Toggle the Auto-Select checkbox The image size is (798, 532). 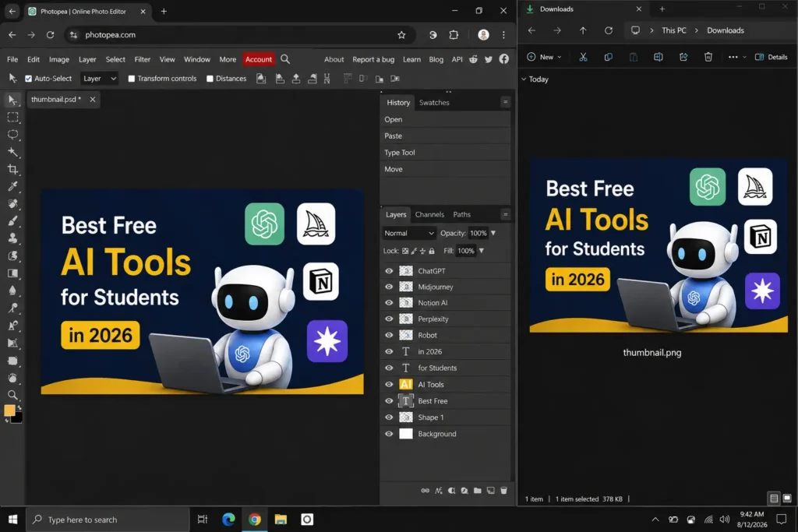[29, 79]
